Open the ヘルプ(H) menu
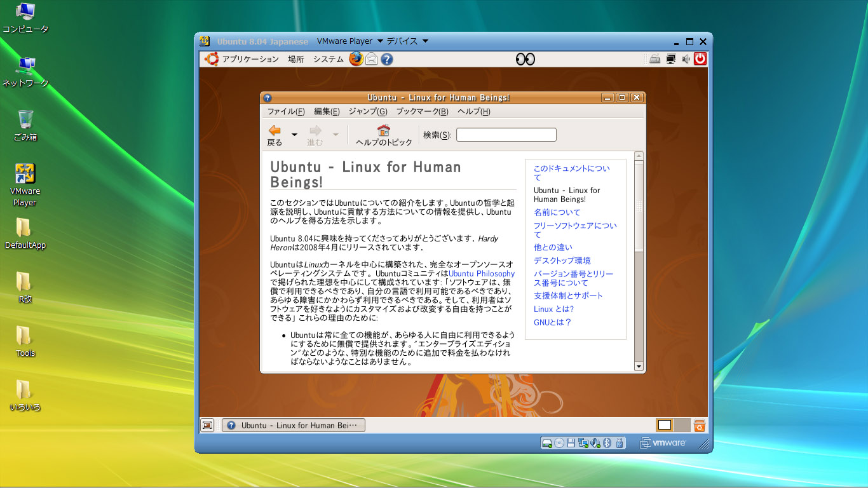 click(474, 112)
